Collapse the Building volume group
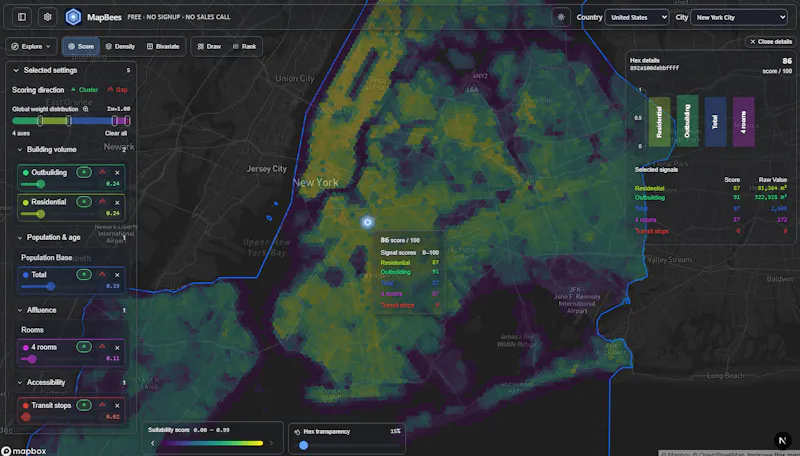The image size is (800, 456). point(20,149)
